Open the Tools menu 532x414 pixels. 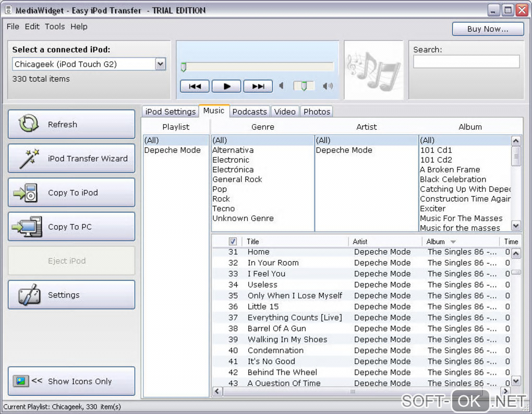[55, 27]
